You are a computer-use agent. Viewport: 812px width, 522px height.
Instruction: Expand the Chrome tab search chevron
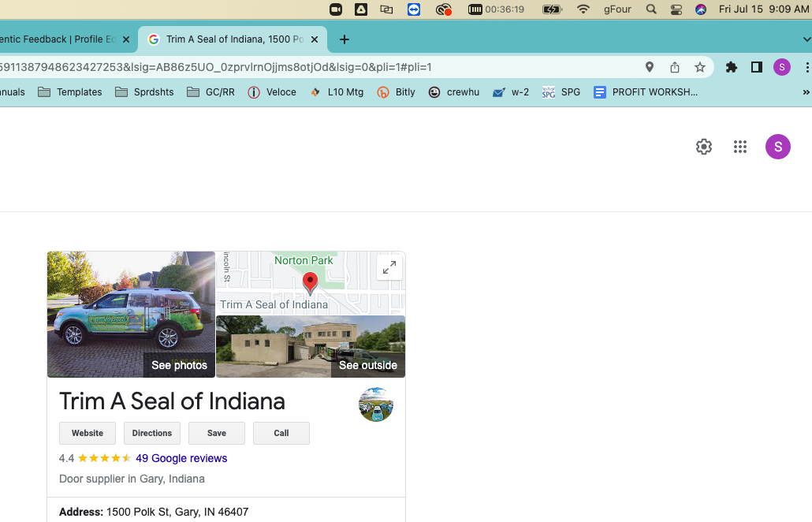pos(806,39)
